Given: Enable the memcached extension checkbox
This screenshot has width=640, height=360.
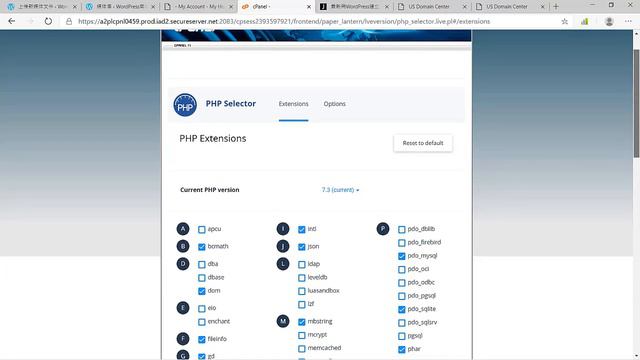Looking at the screenshot, I should pos(302,349).
